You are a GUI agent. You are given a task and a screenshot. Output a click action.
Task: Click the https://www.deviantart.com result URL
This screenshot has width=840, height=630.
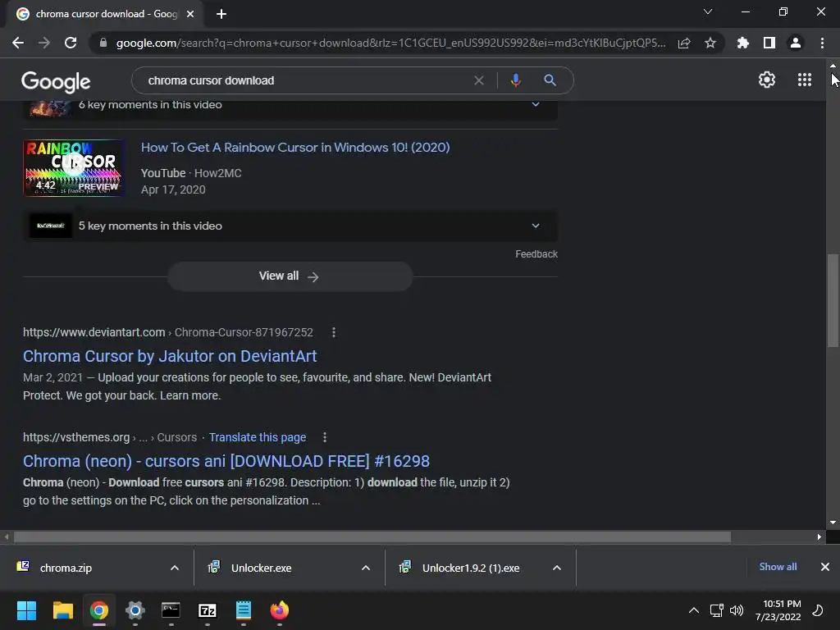pyautogui.click(x=94, y=333)
